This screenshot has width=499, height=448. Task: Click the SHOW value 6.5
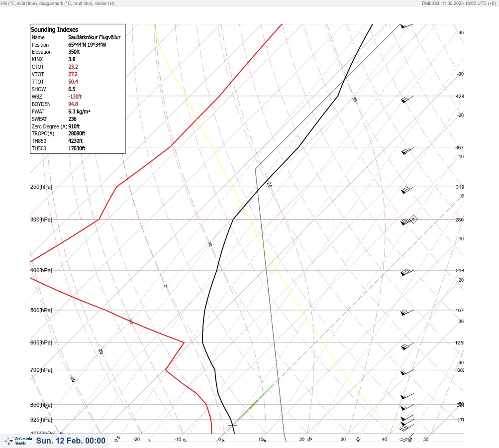[72, 89]
